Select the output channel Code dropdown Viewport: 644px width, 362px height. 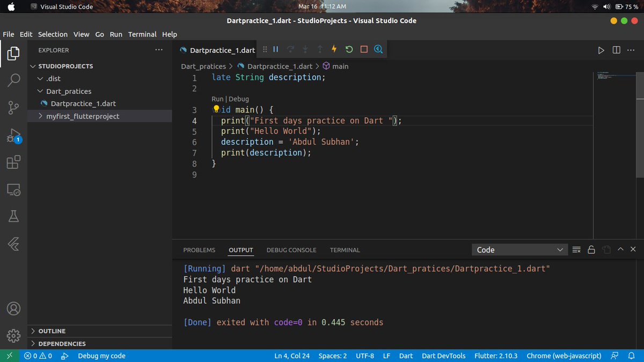(x=519, y=250)
